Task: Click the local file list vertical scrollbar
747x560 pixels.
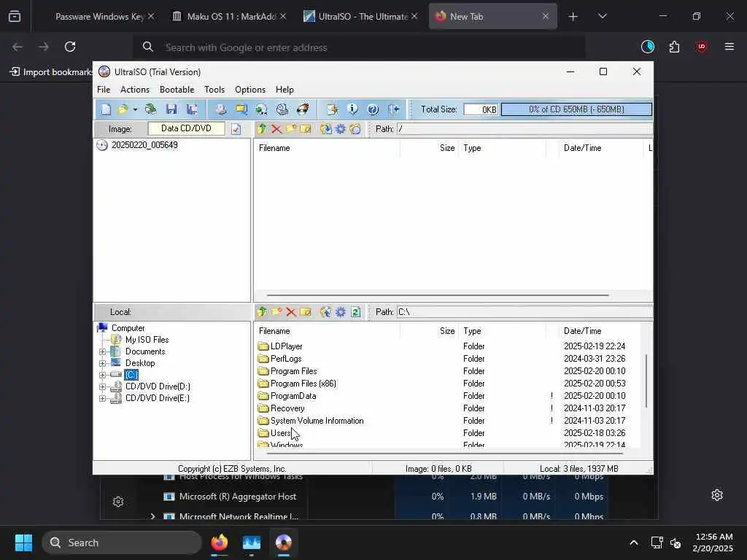Action: click(646, 381)
